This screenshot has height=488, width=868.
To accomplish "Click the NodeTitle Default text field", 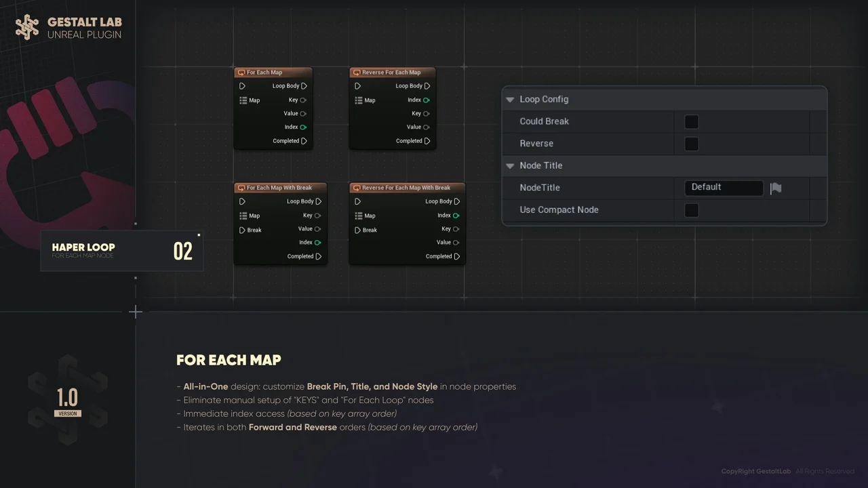I will click(x=723, y=188).
